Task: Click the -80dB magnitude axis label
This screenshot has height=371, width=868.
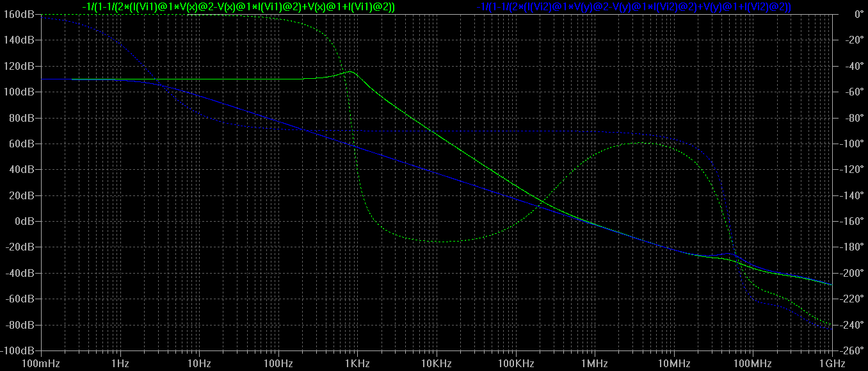Action: 20,326
